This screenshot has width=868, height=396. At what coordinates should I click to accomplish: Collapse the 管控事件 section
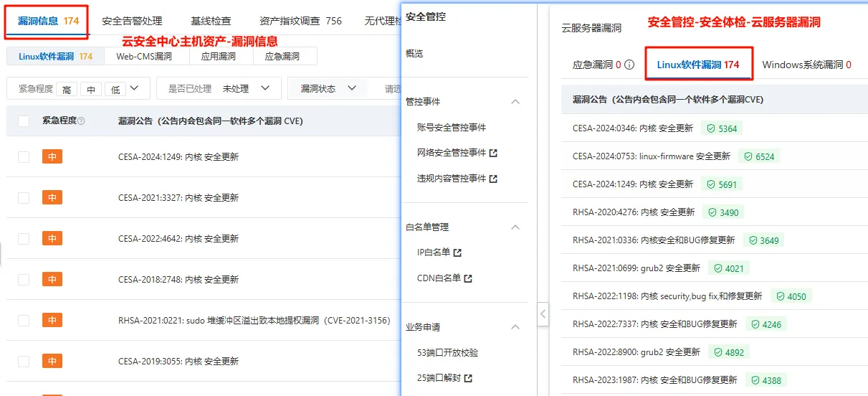pyautogui.click(x=515, y=102)
